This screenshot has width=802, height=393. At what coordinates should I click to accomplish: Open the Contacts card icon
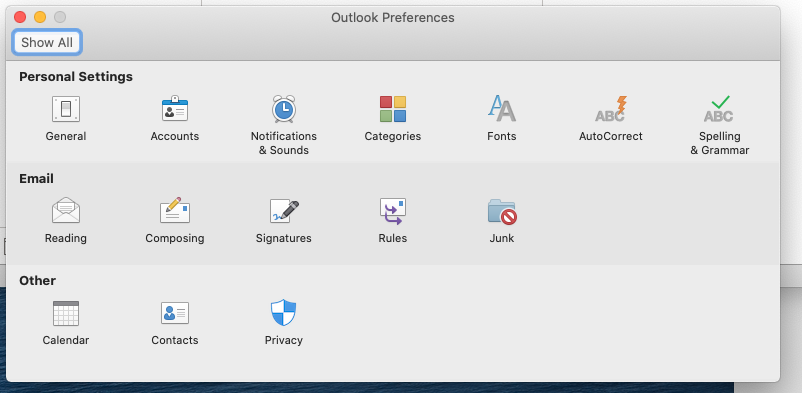click(174, 313)
